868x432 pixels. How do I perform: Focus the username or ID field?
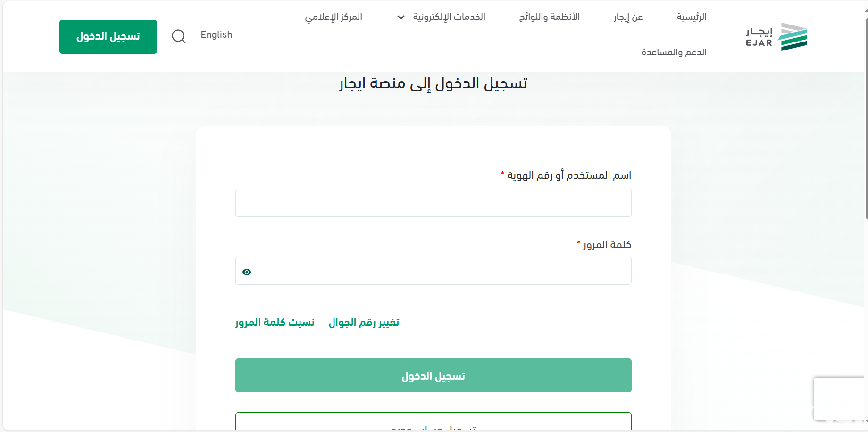[434, 203]
